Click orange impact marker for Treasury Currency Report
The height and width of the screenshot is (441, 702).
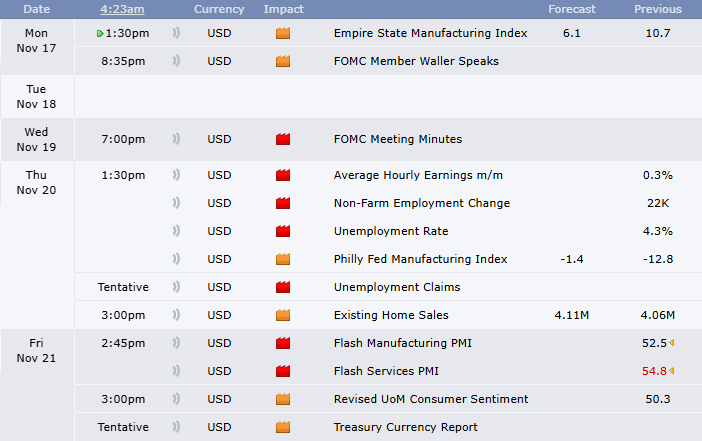[x=283, y=427]
